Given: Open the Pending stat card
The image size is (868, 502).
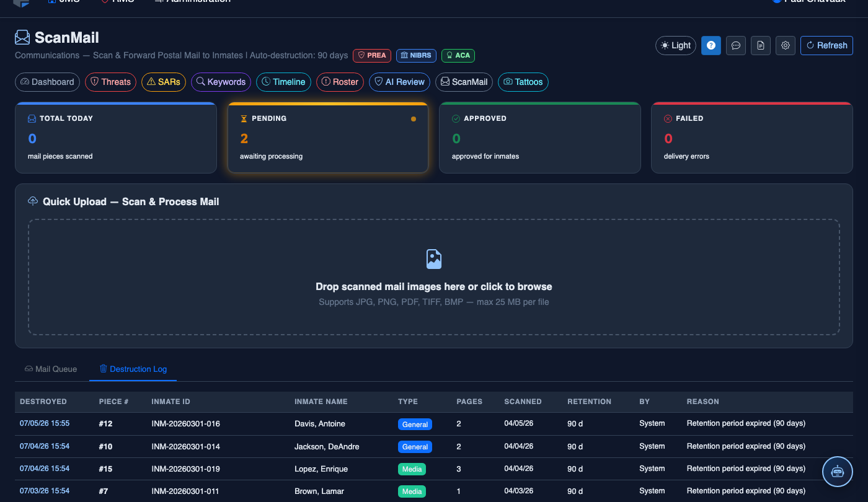Looking at the screenshot, I should point(328,138).
